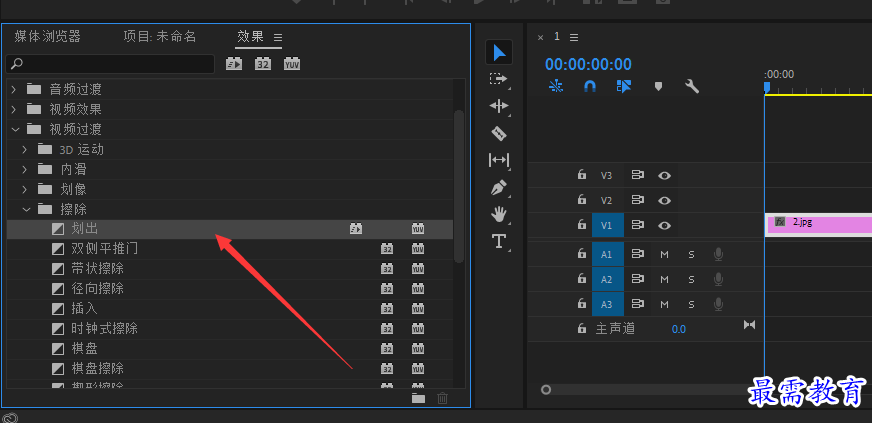Image resolution: width=872 pixels, height=423 pixels.
Task: Expand the 视频效果 folder
Action: coord(14,109)
